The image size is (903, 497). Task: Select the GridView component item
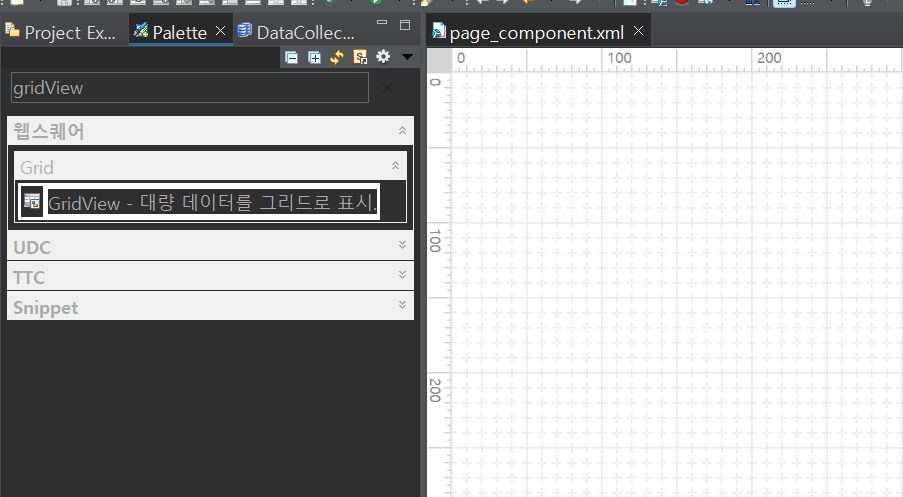(199, 202)
